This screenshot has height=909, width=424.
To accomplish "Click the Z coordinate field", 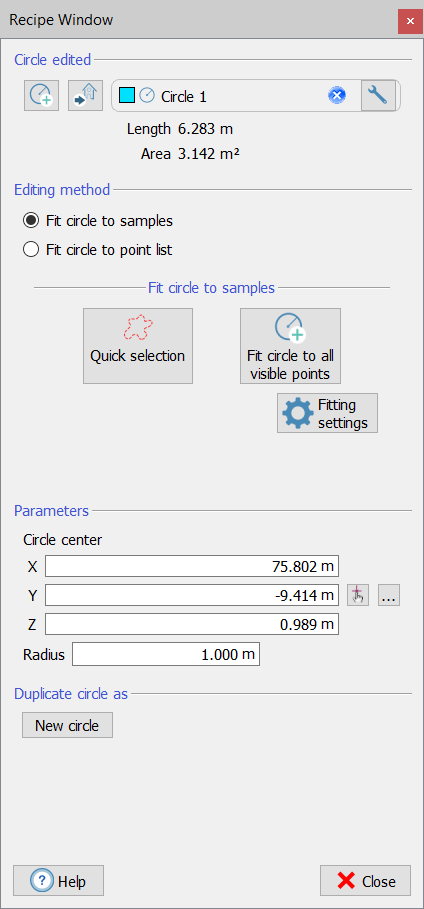I will coord(192,624).
